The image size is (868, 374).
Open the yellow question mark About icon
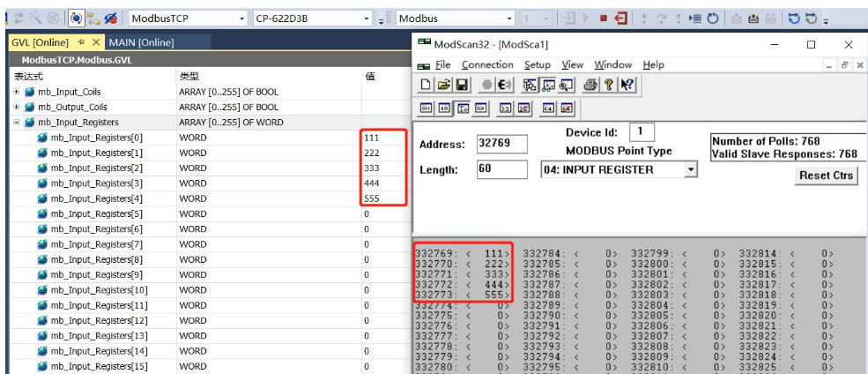(608, 85)
